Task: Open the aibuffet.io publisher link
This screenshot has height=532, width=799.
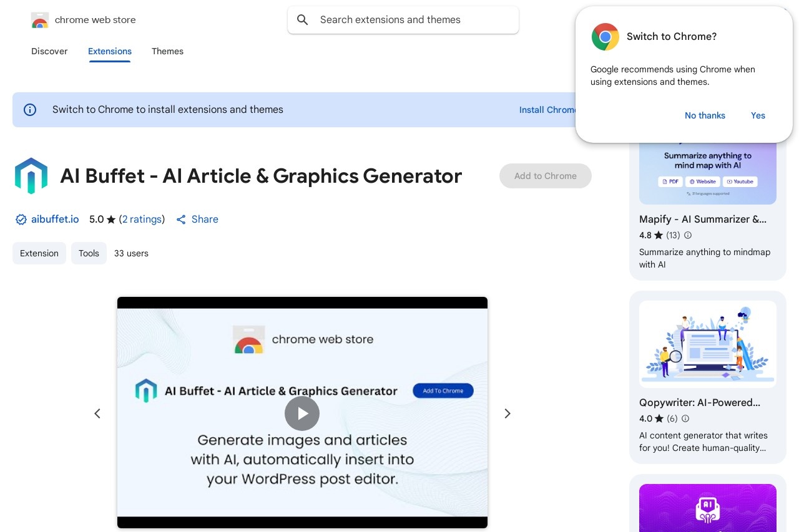Action: point(55,220)
